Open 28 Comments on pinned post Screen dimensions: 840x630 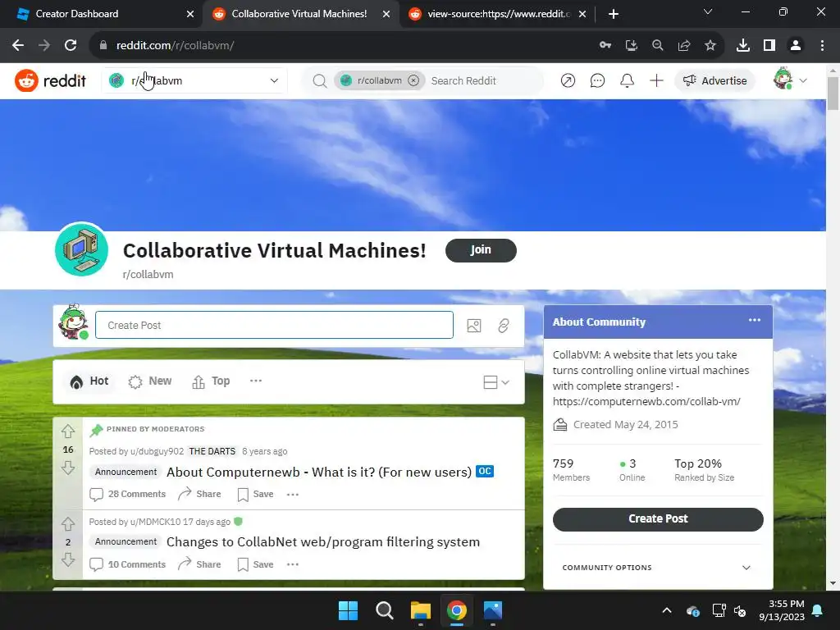coord(127,494)
